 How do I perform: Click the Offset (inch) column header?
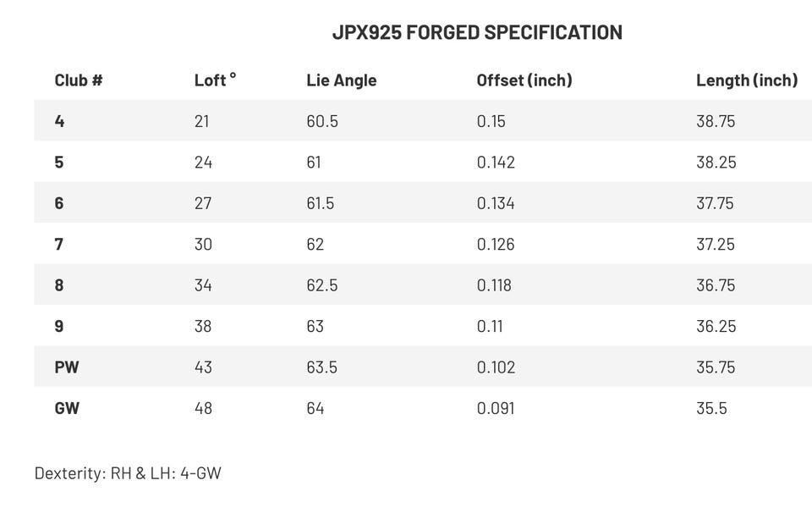[x=524, y=80]
